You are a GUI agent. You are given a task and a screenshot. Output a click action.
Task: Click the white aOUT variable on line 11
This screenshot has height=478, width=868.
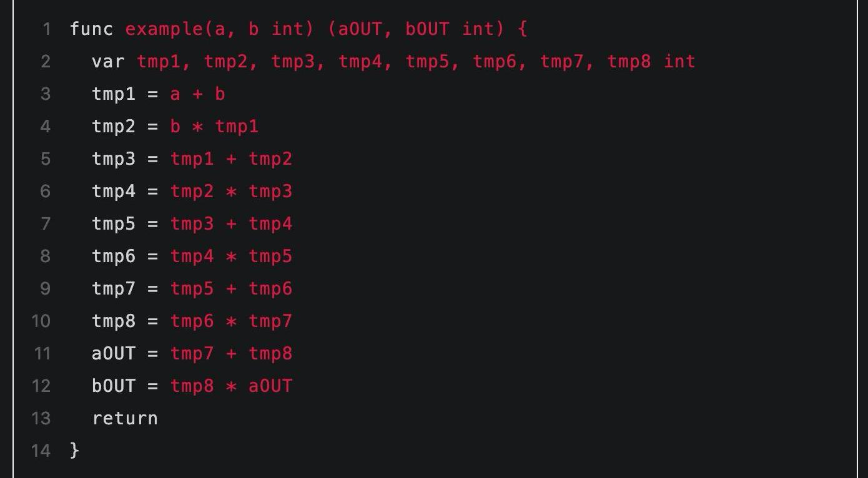click(x=113, y=354)
